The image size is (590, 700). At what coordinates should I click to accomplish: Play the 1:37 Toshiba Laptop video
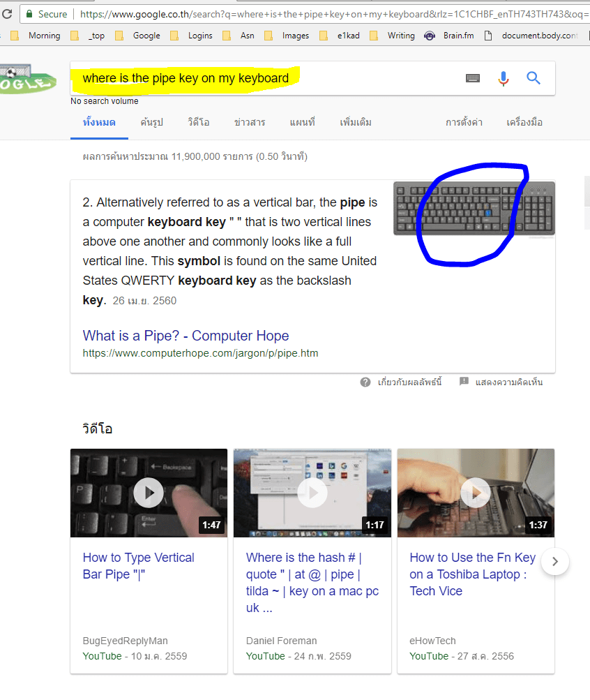pyautogui.click(x=476, y=493)
